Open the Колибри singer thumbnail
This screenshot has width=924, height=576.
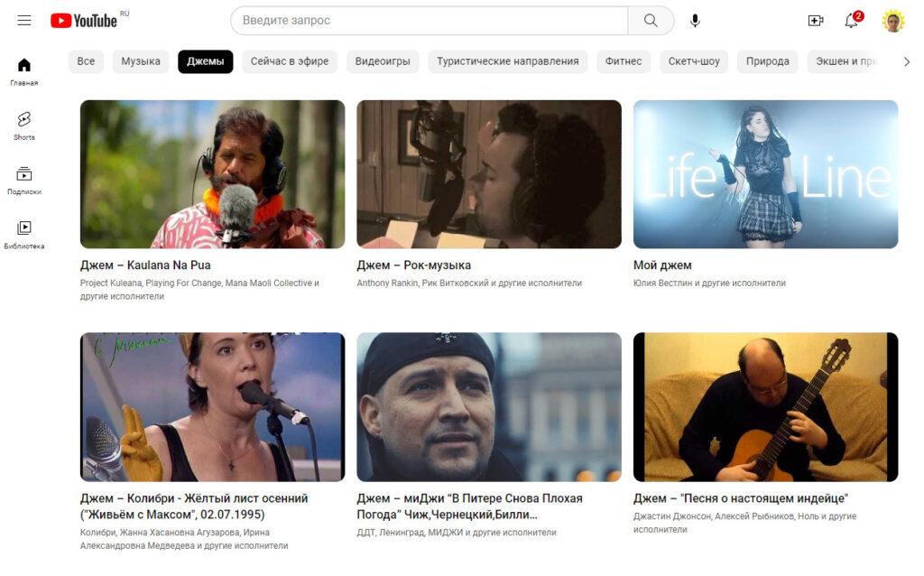(212, 407)
